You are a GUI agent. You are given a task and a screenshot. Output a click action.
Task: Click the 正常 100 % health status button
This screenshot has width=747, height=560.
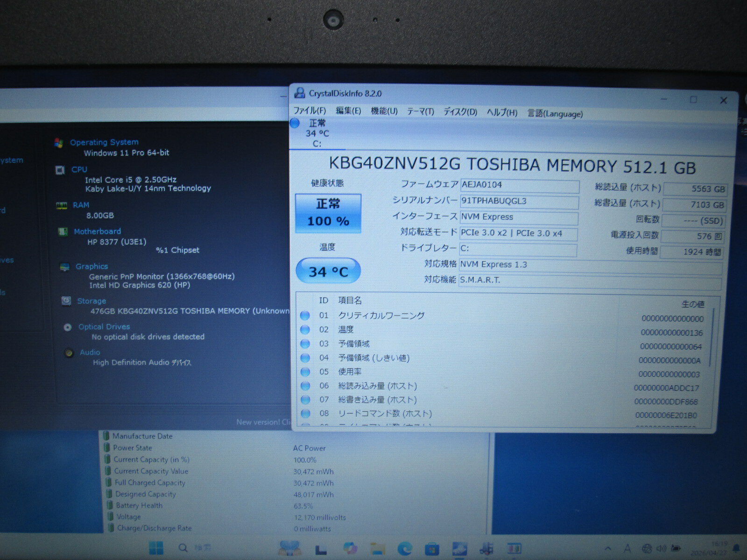(x=328, y=213)
